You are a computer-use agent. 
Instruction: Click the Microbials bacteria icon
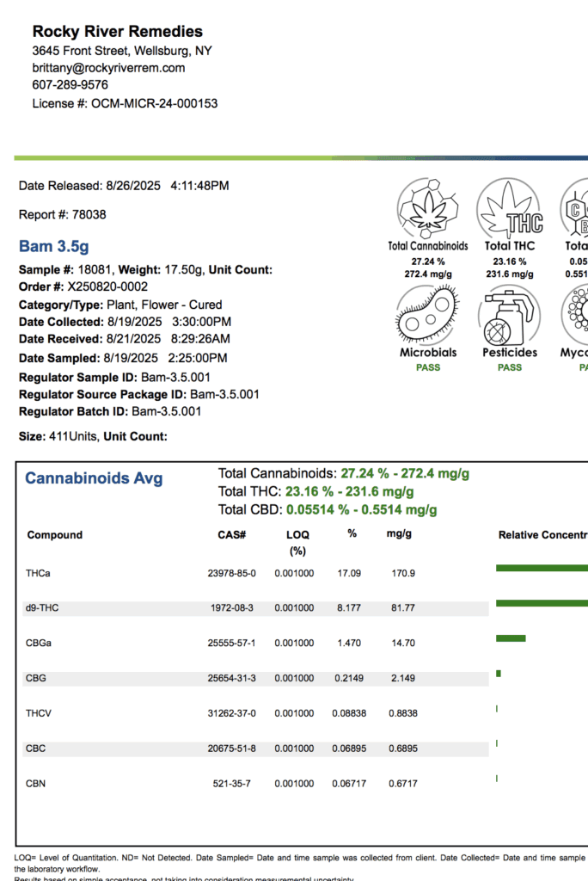(427, 314)
